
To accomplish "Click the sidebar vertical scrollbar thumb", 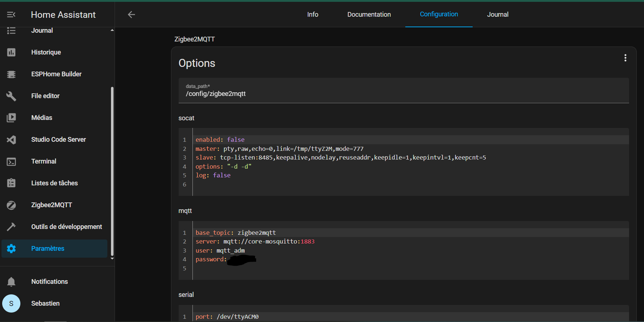I will coord(112,171).
